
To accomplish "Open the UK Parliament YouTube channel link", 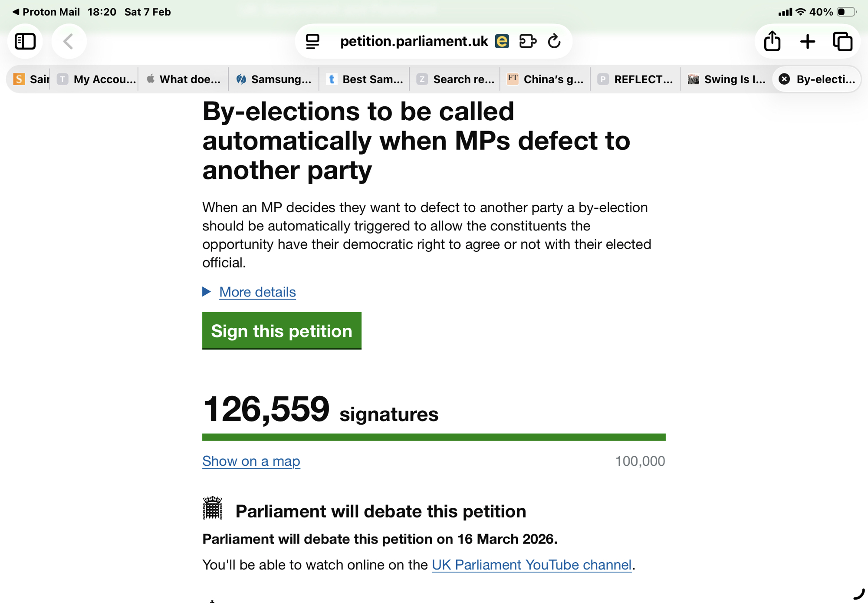I will click(x=531, y=565).
